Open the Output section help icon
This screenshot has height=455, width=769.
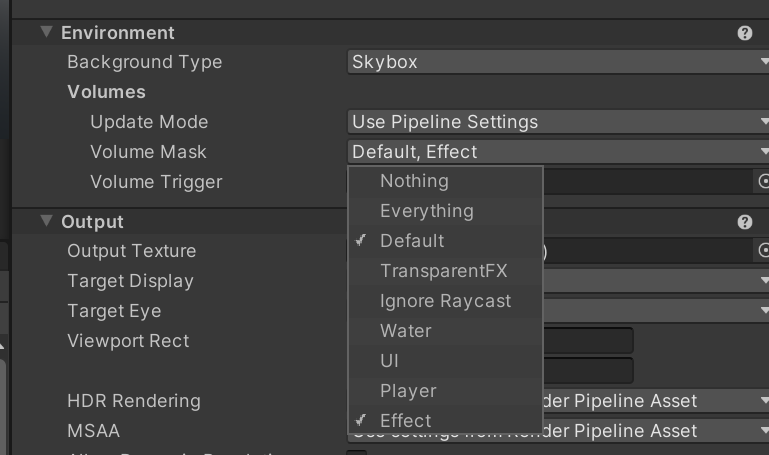pyautogui.click(x=744, y=222)
